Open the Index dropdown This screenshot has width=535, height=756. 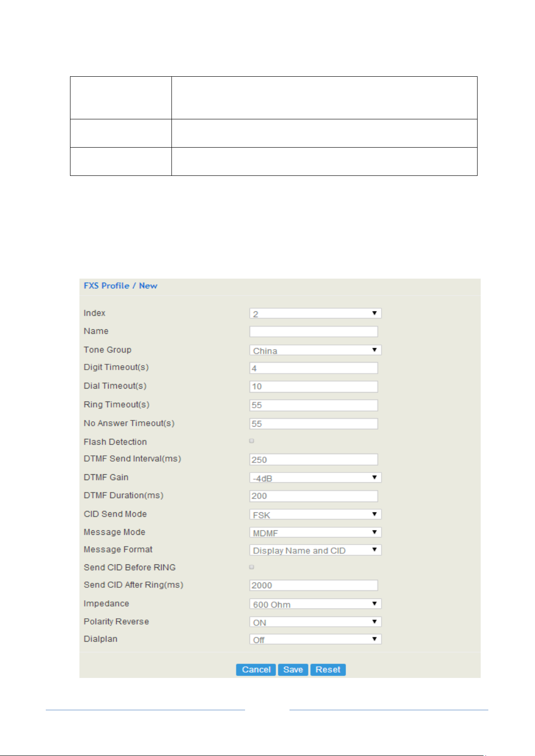pyautogui.click(x=315, y=313)
